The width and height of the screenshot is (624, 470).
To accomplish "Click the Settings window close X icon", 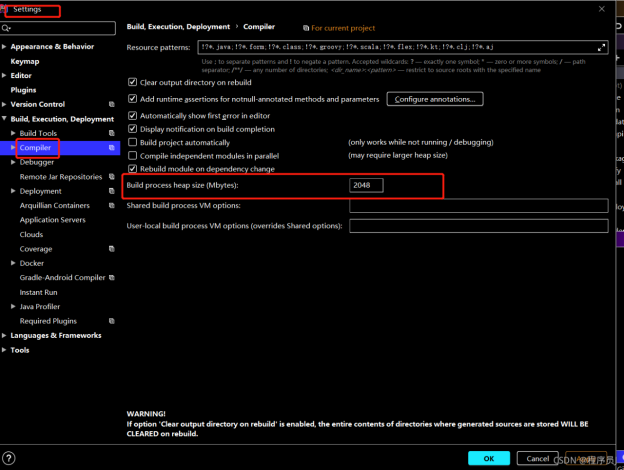I will click(x=601, y=9).
